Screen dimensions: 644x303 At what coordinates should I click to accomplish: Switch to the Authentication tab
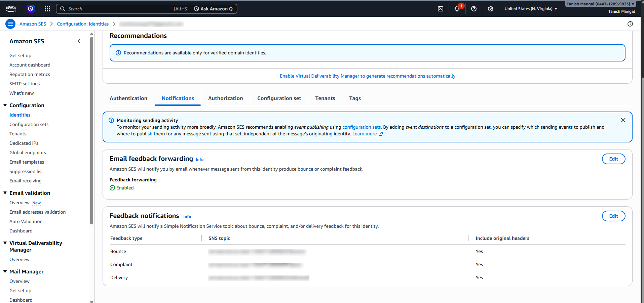click(128, 98)
